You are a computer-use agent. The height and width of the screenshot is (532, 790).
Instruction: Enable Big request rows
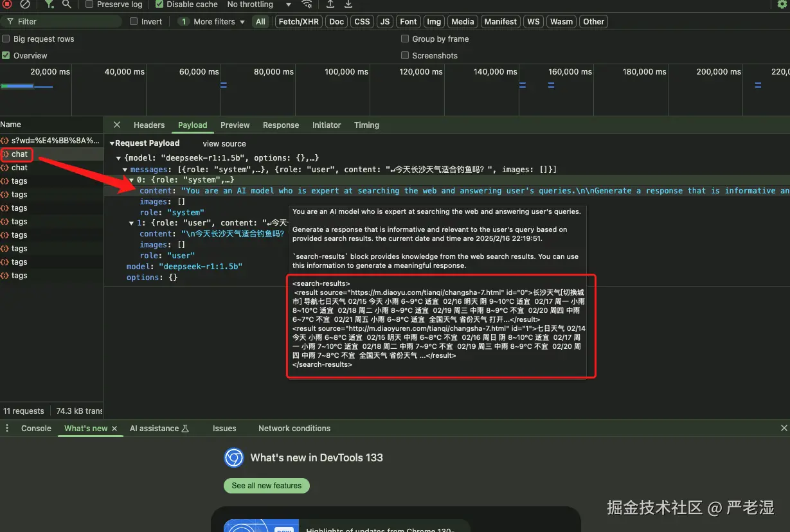coord(6,39)
